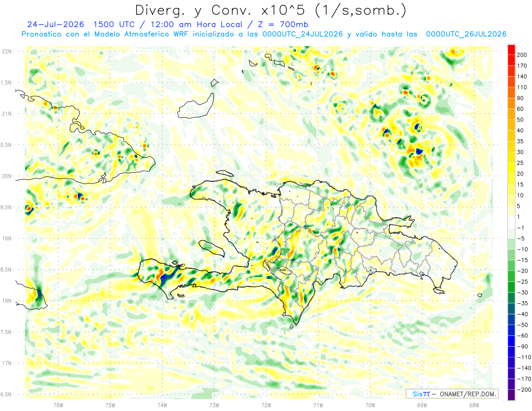The height and width of the screenshot is (411, 532).
Task: Click the "-200" colorbar value
Action: point(524,390)
